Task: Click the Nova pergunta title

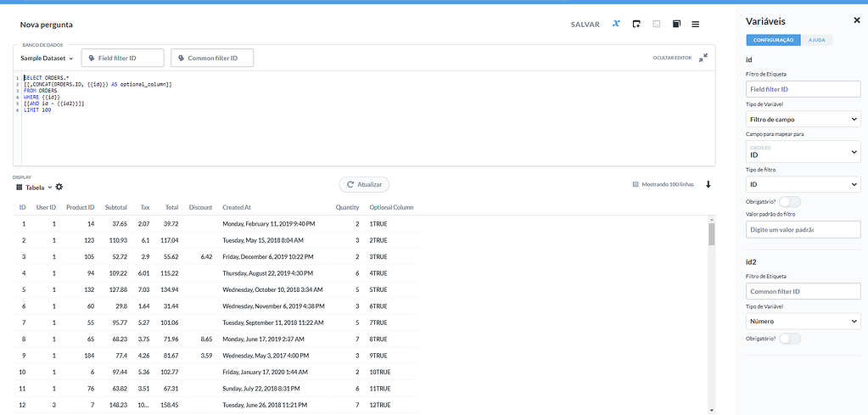Action: pyautogui.click(x=46, y=25)
